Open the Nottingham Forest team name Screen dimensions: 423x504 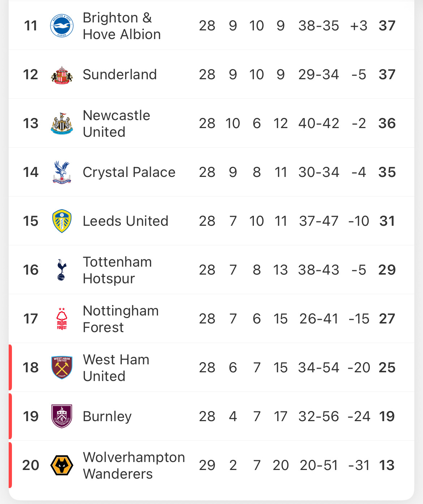(x=120, y=319)
